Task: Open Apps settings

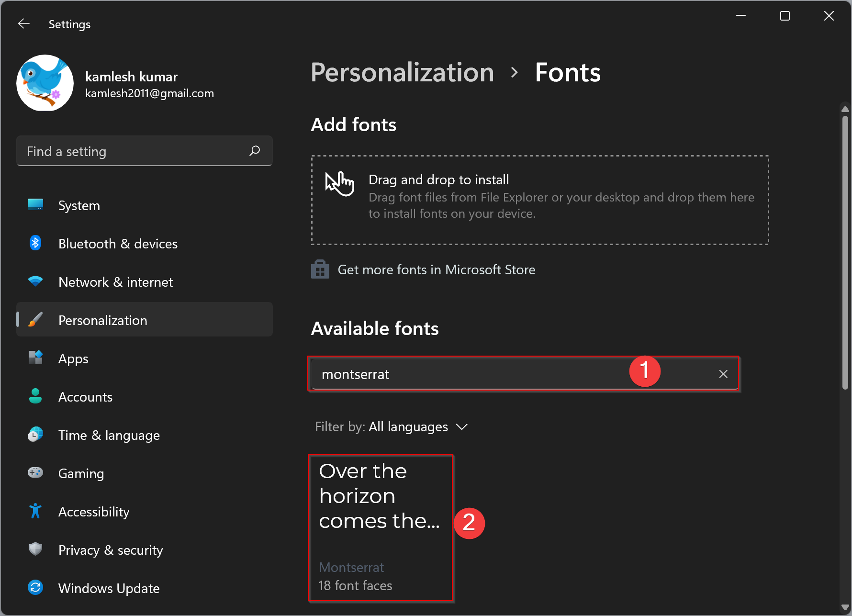Action: click(x=145, y=358)
